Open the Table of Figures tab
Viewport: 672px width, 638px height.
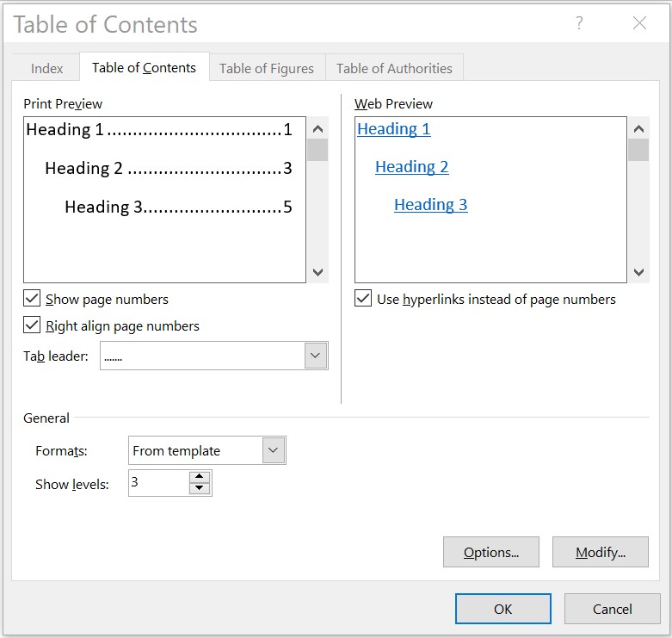(266, 68)
